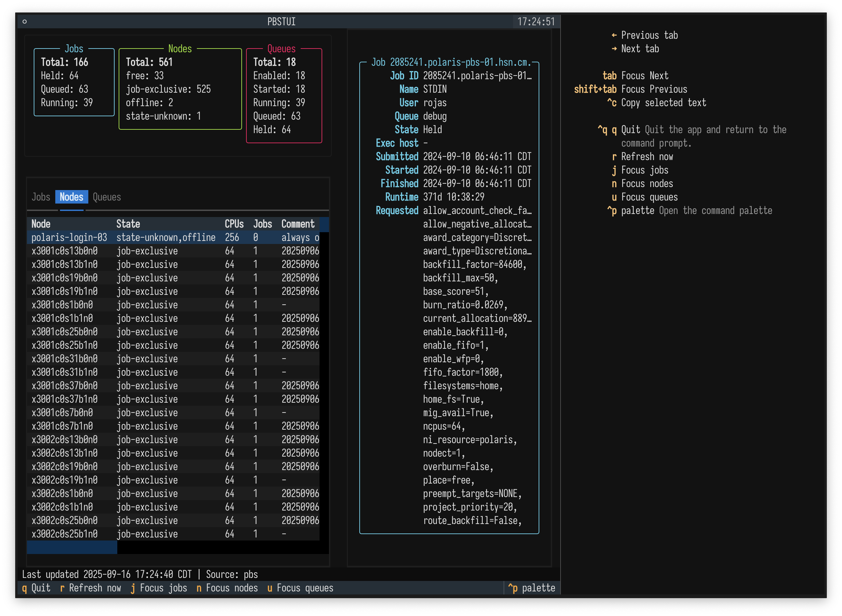This screenshot has width=842, height=616.
Task: Click the Queue value debug
Action: [x=435, y=116]
